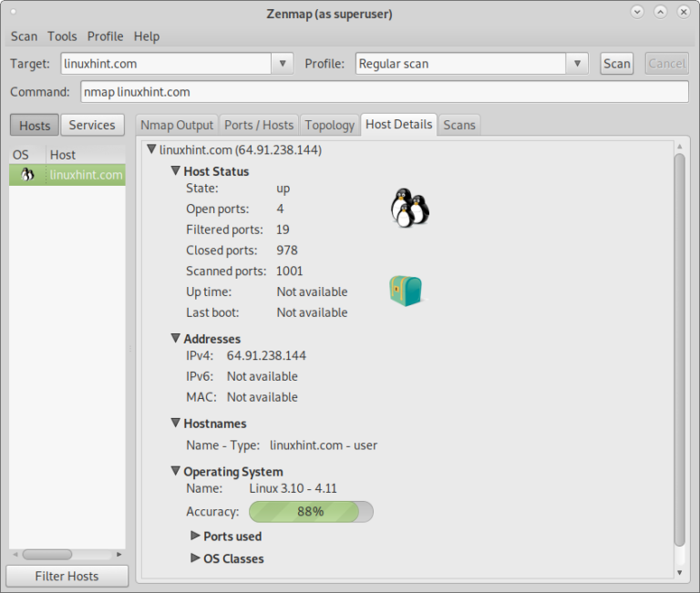Click the host list scroll left arrow
Screen dimensions: 700x593
point(15,554)
